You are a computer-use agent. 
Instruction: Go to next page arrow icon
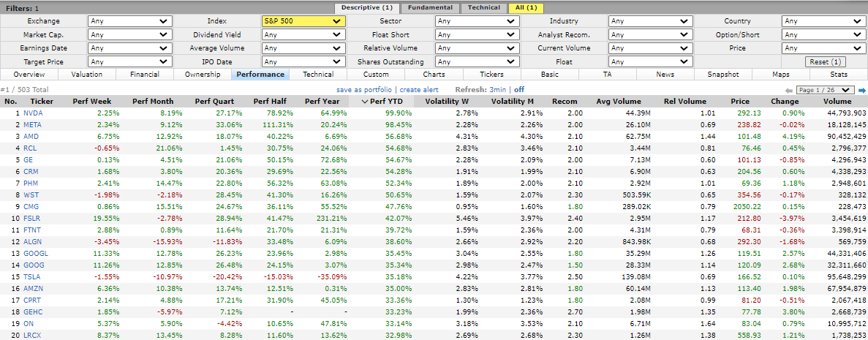coord(862,90)
